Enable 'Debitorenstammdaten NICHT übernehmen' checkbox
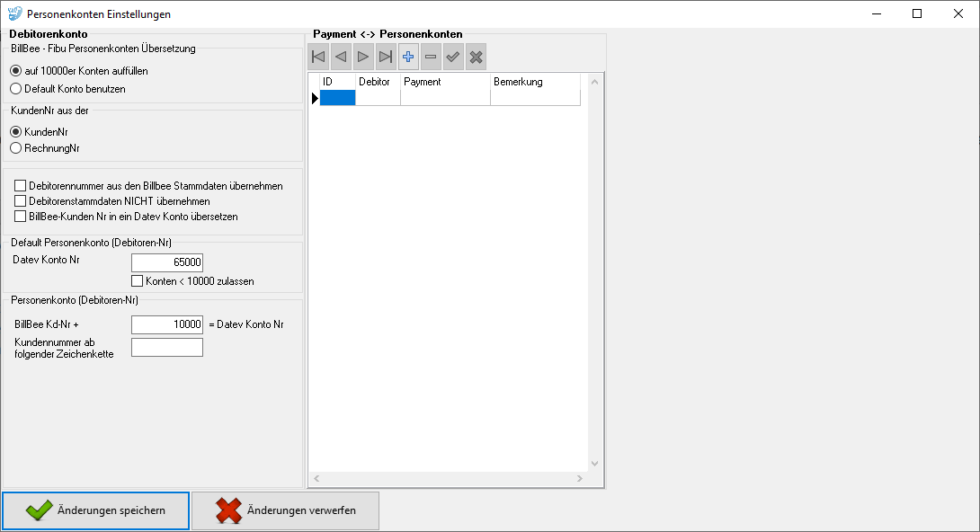 coord(21,201)
